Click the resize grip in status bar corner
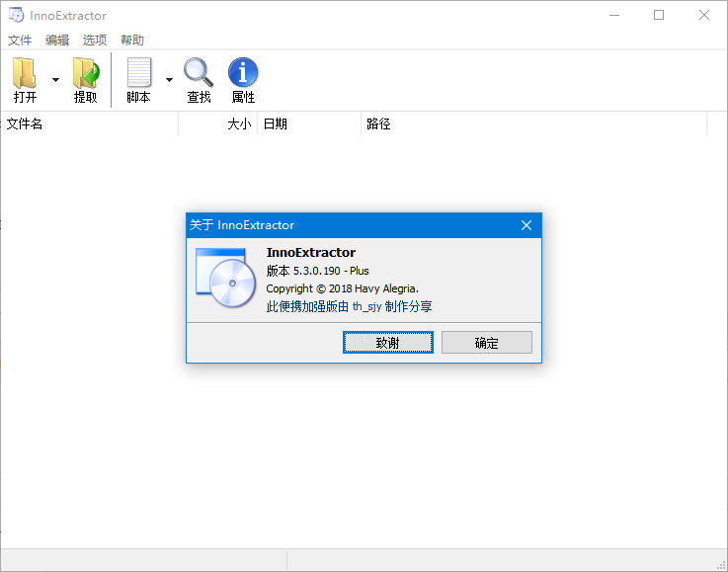This screenshot has height=572, width=728. [x=721, y=565]
